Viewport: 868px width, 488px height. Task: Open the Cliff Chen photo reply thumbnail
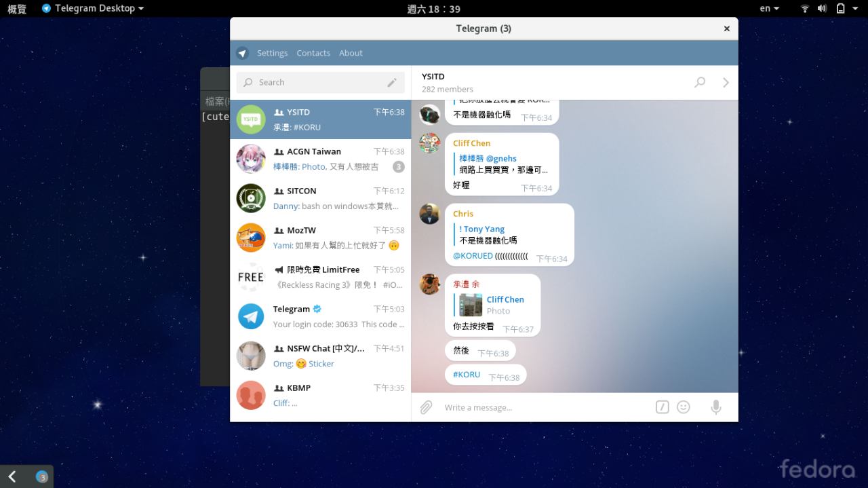click(x=471, y=305)
